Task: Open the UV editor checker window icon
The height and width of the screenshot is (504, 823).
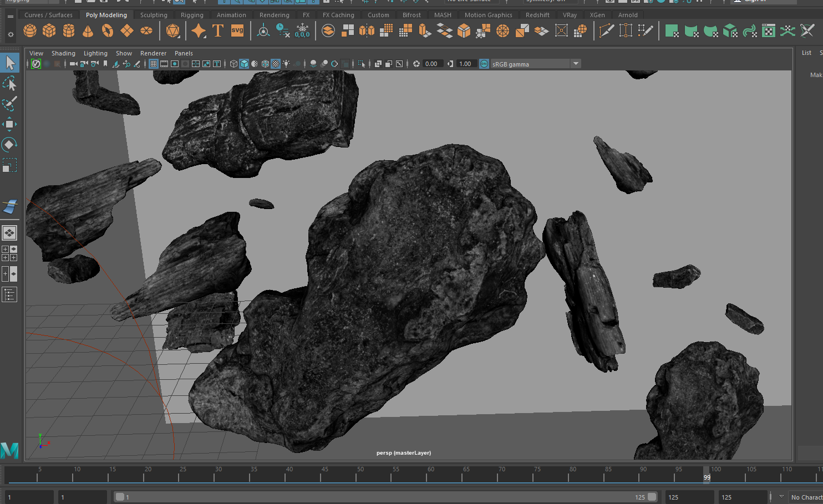Action: point(769,31)
